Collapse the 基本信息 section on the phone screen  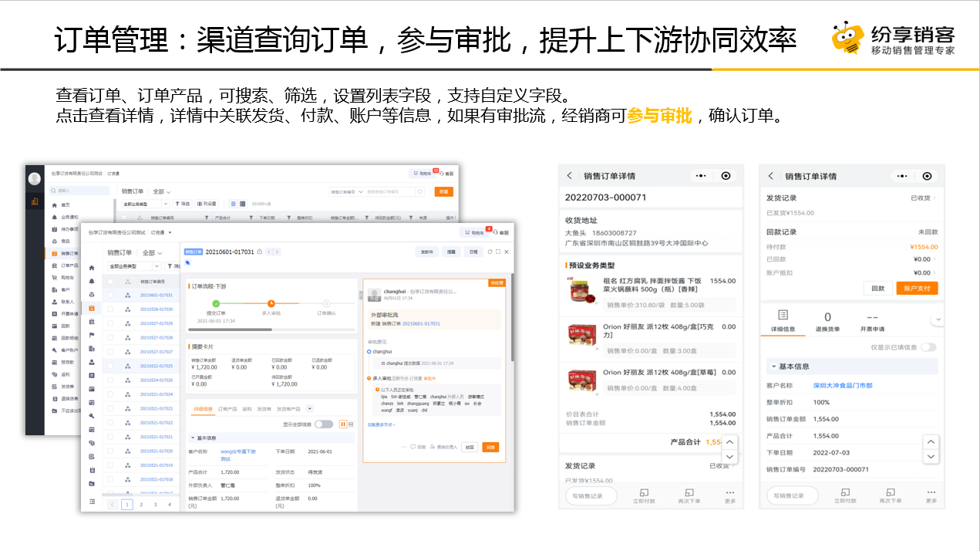coord(773,367)
